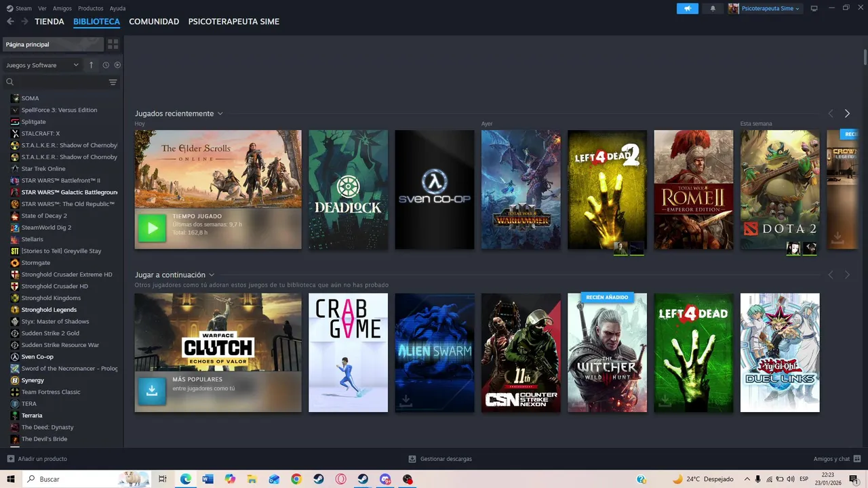Click the library page vertical scrollbar
This screenshot has width=868, height=488.
click(865, 58)
